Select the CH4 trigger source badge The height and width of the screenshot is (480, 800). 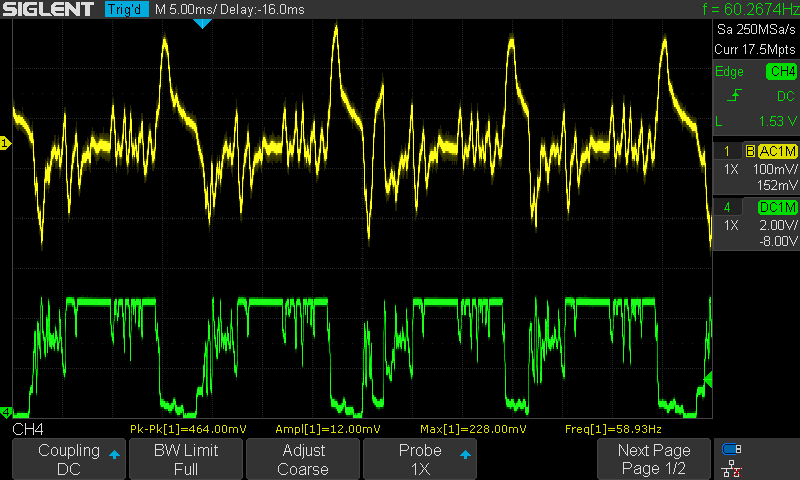click(781, 71)
